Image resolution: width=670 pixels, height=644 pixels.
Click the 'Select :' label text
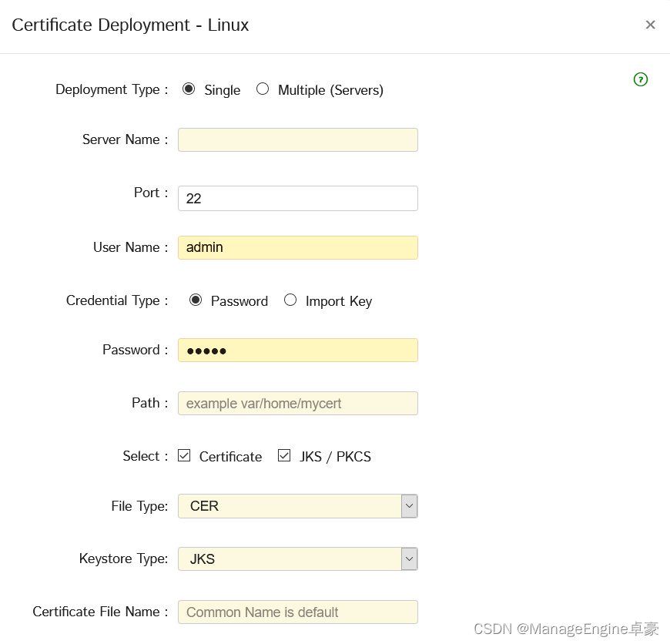[x=146, y=456]
